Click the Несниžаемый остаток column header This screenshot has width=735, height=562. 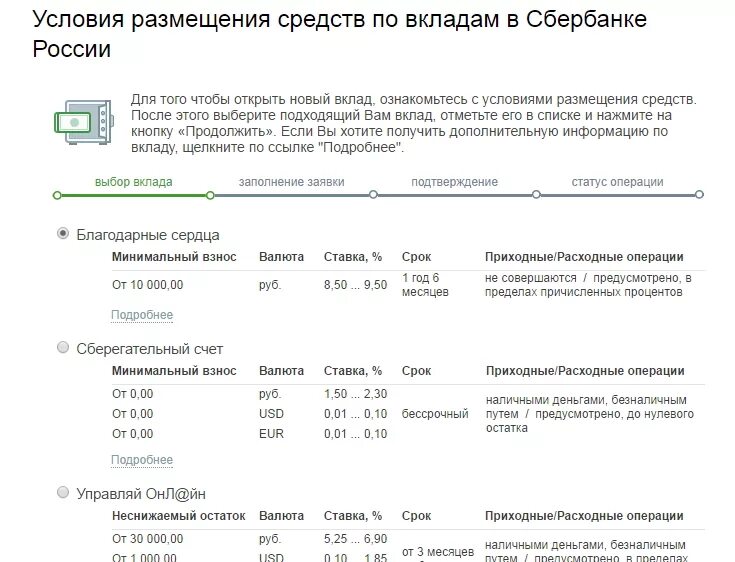coord(179,516)
